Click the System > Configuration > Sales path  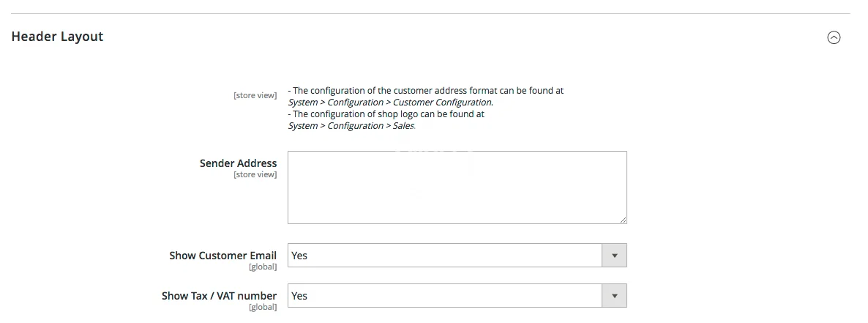pyautogui.click(x=351, y=126)
